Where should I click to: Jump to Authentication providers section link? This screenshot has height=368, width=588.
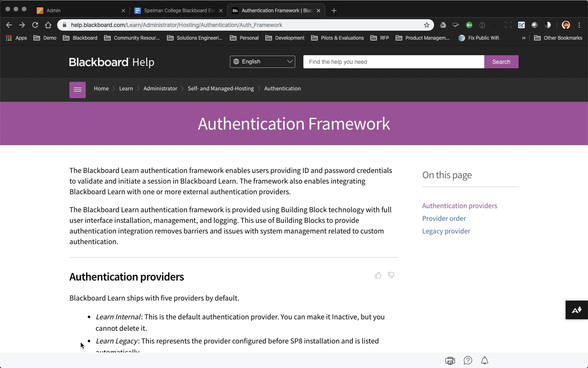tap(460, 206)
